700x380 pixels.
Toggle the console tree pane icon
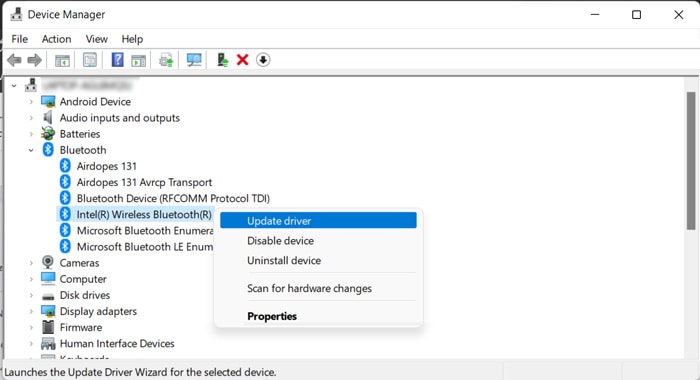click(x=62, y=60)
